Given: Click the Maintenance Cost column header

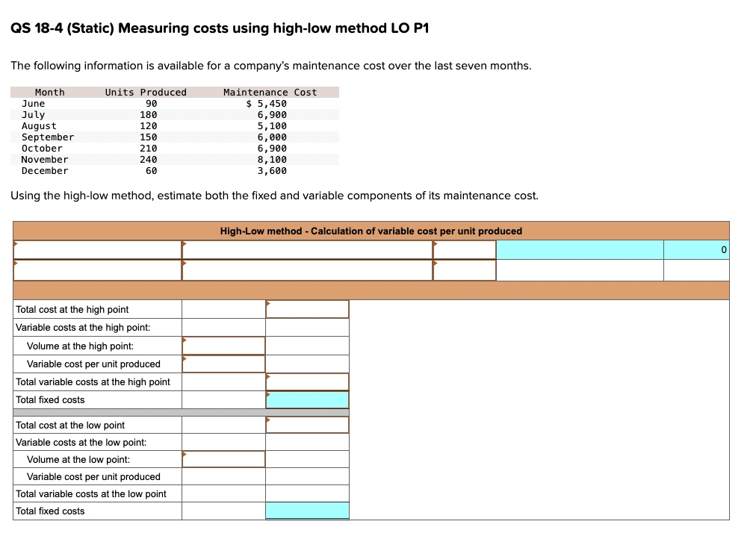Looking at the screenshot, I should tap(256, 92).
